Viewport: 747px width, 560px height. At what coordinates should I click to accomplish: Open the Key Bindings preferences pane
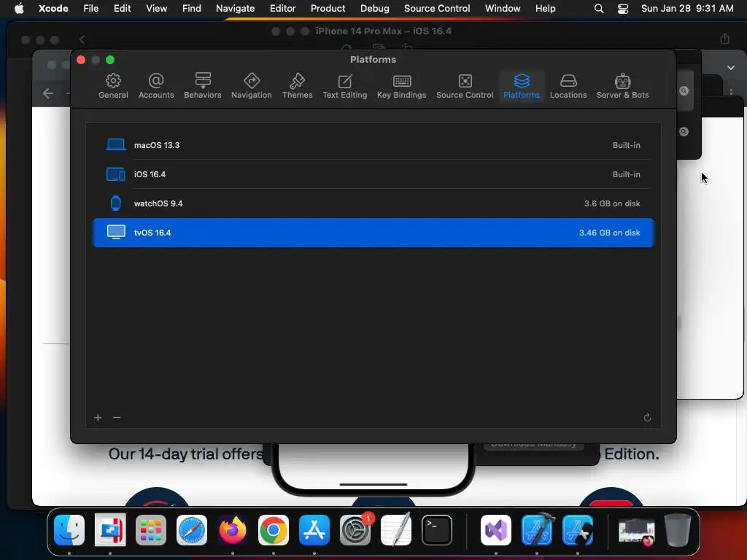point(402,86)
